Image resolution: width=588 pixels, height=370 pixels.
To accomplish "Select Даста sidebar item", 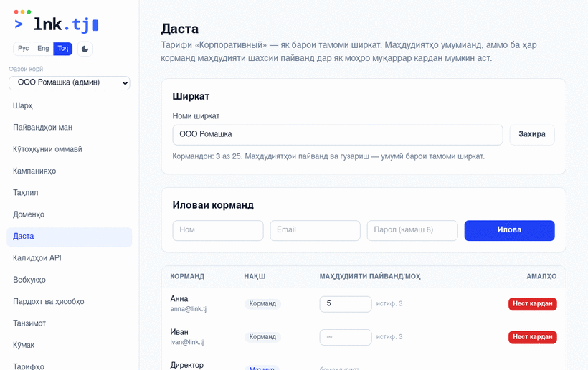I will pos(70,237).
